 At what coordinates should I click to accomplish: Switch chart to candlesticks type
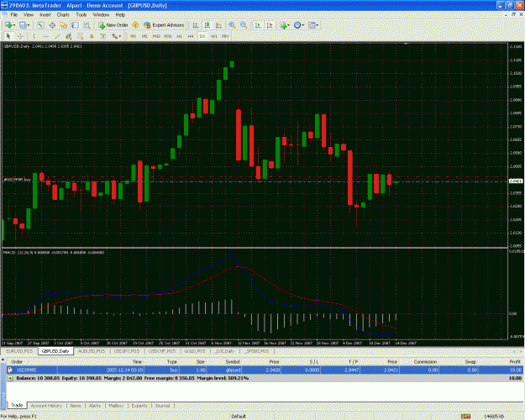(x=207, y=25)
